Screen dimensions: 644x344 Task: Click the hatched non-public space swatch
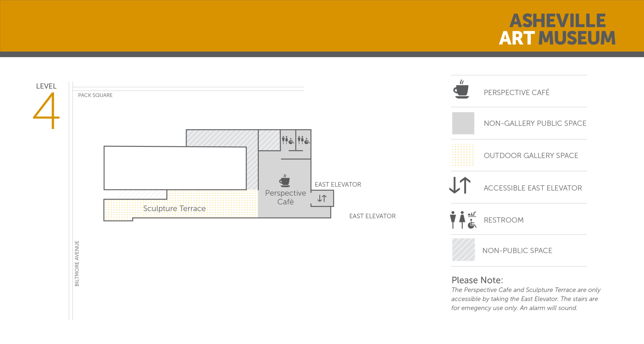463,250
